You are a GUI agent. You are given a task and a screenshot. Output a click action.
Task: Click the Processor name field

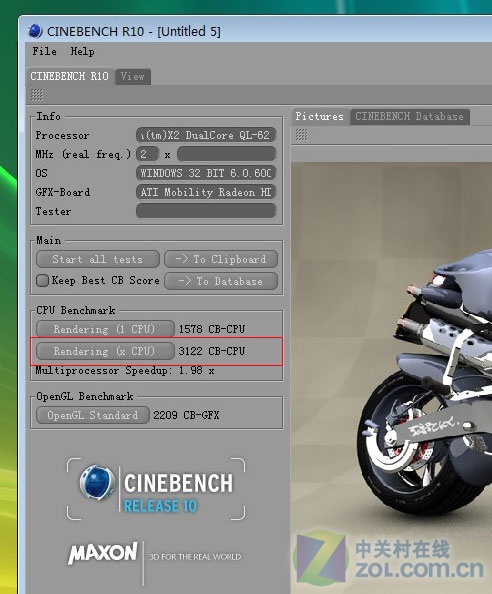coord(206,135)
